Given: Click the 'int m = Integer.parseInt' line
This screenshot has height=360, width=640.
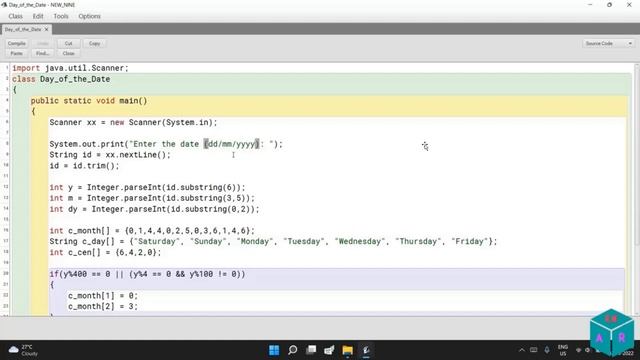Looking at the screenshot, I should [152, 198].
